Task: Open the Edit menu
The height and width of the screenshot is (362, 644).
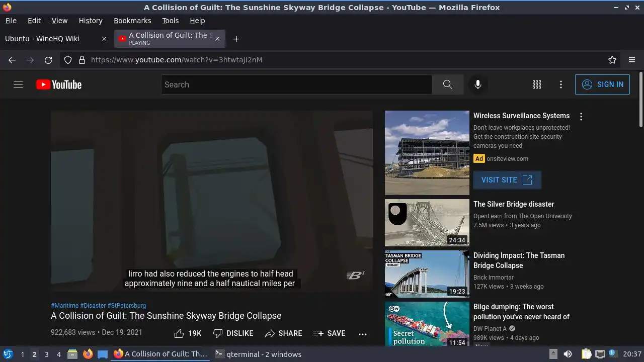Action: point(34,21)
